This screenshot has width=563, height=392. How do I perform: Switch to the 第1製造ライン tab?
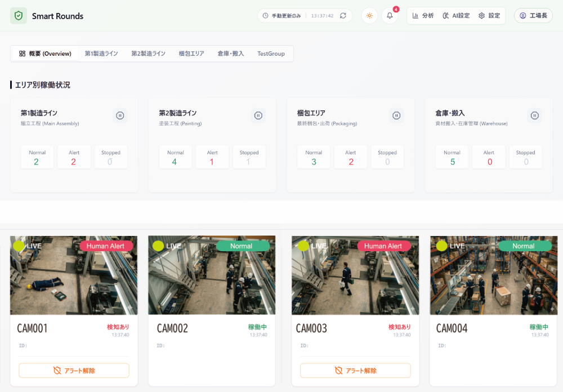click(x=101, y=54)
